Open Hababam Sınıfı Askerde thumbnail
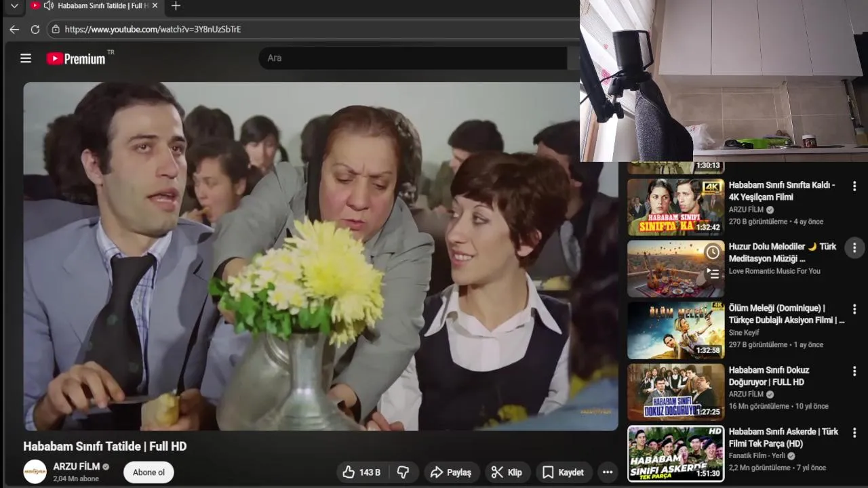Screen dimensions: 868x488 [676, 453]
